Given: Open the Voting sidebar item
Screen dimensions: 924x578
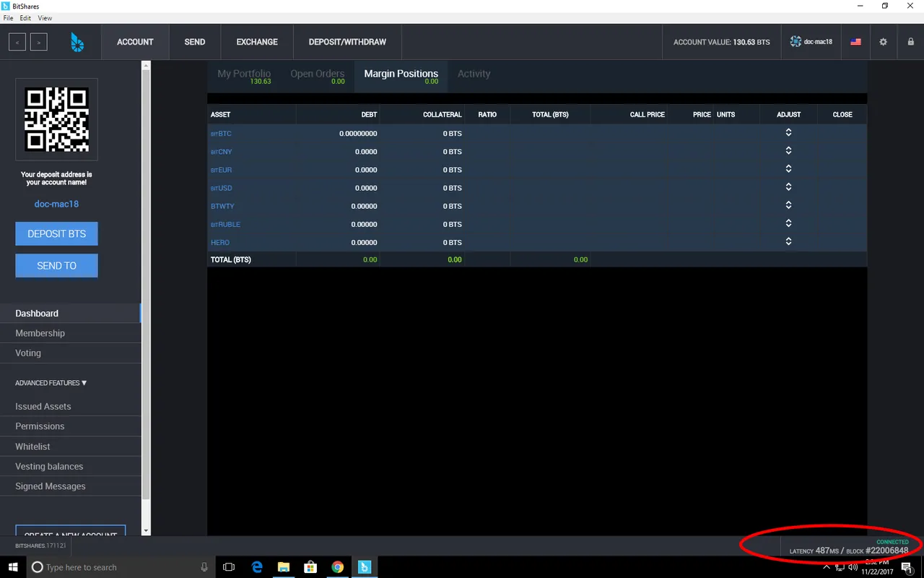Looking at the screenshot, I should [x=70, y=353].
